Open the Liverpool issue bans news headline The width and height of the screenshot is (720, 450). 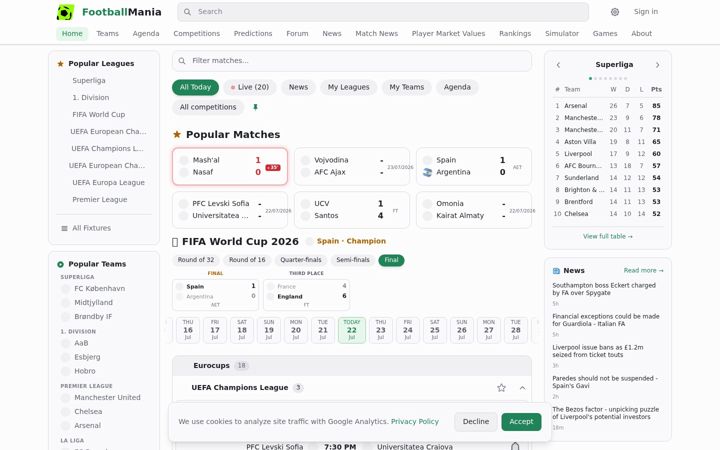(597, 351)
